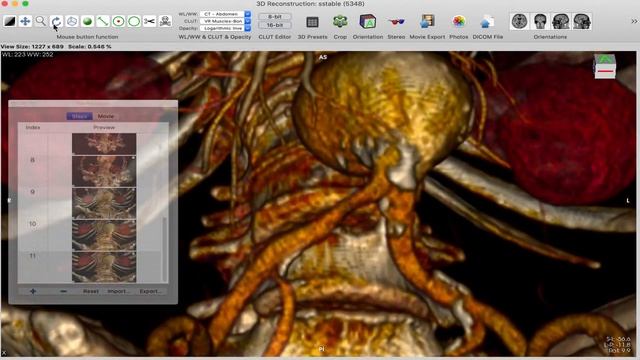Switch to right sagittal orientation view
This screenshot has height=360, width=640.
pyautogui.click(x=581, y=21)
